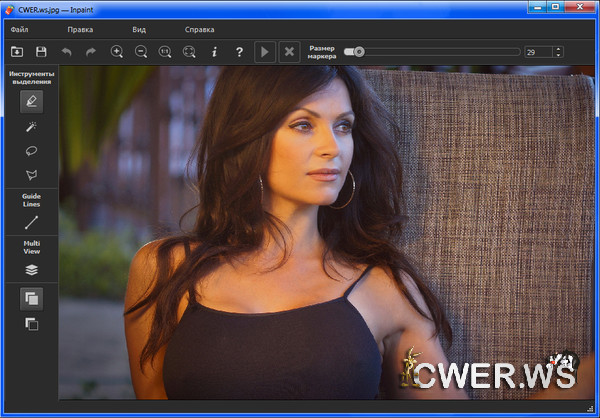
Task: Click the Open image toolbar icon
Action: (17, 51)
